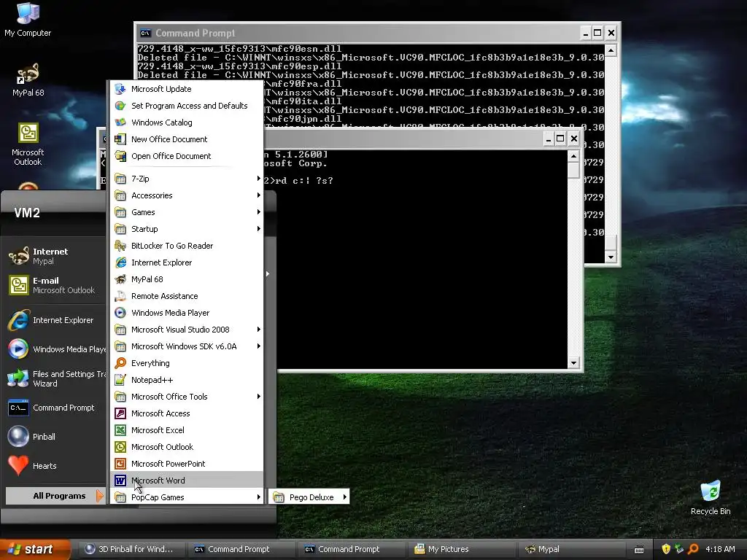
Task: Launch Microsoft PowerPoint from the programs menu
Action: (187, 463)
